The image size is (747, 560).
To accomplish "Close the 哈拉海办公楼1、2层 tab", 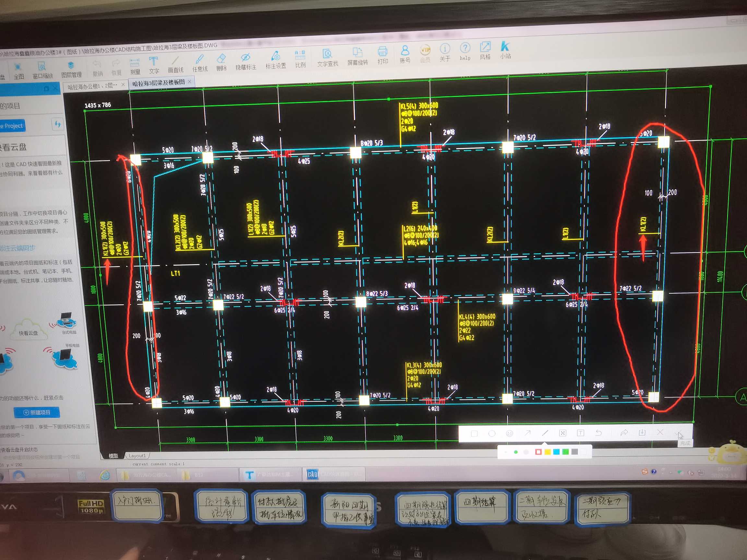I will pyautogui.click(x=123, y=85).
